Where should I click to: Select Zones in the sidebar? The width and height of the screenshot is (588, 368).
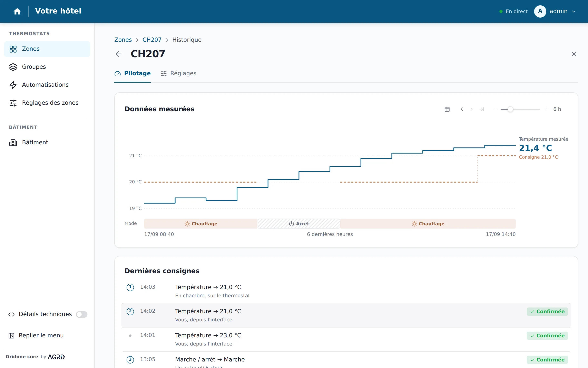pos(47,49)
